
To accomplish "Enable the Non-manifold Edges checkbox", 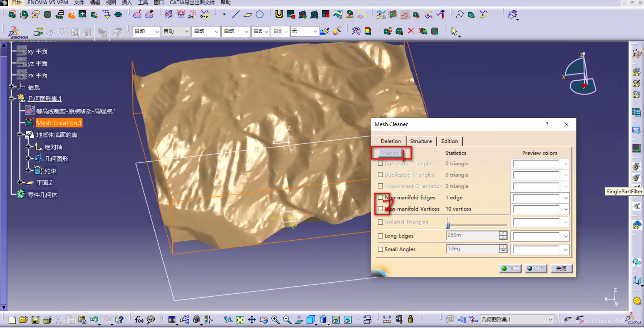I will point(380,197).
